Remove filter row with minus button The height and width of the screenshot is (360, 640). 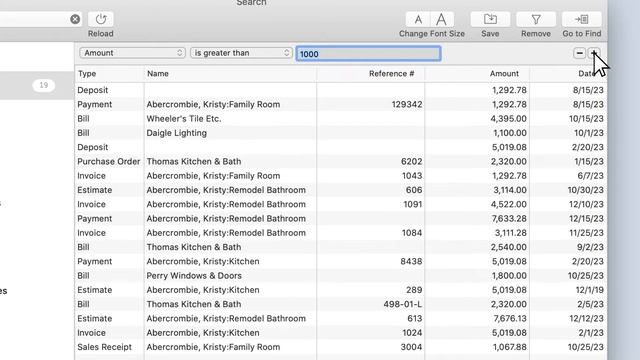click(x=579, y=53)
